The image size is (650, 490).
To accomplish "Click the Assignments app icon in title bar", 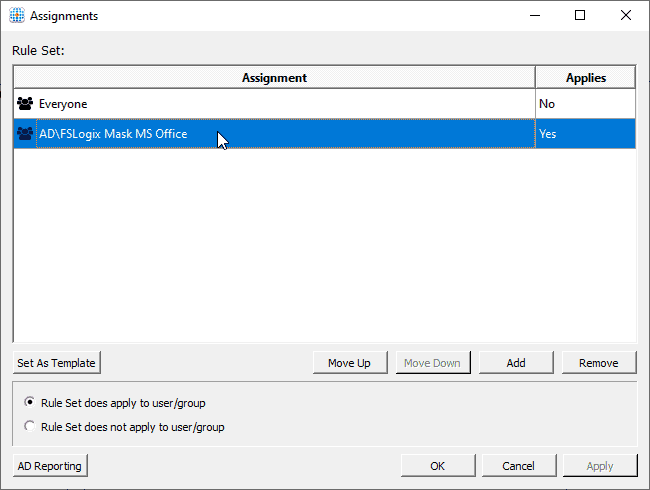I will tap(17, 15).
